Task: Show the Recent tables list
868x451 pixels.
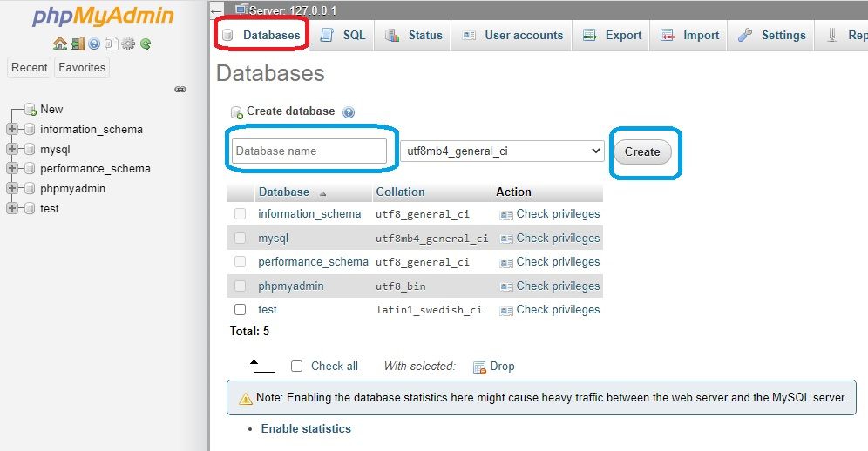Action: (x=30, y=68)
